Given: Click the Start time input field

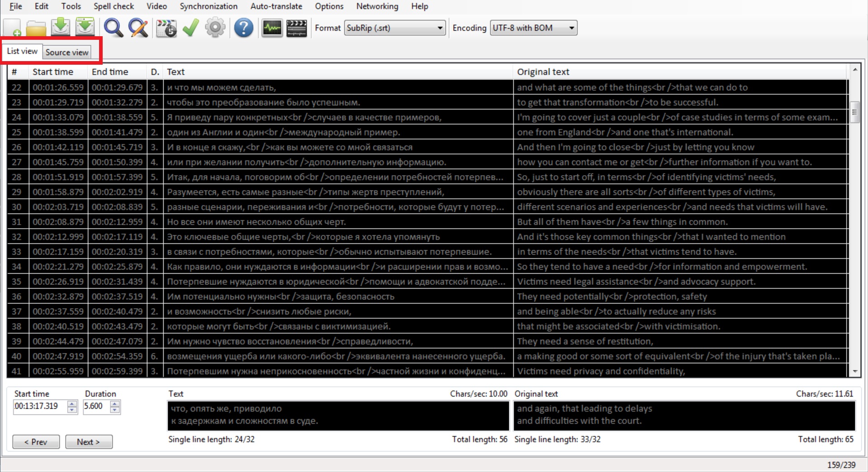Looking at the screenshot, I should pos(40,406).
